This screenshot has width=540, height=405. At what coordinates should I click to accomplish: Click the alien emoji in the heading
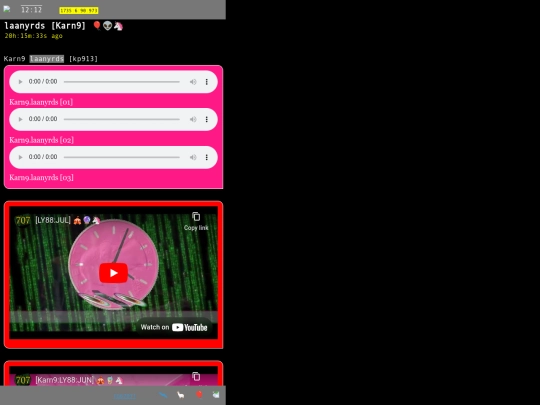pyautogui.click(x=108, y=26)
